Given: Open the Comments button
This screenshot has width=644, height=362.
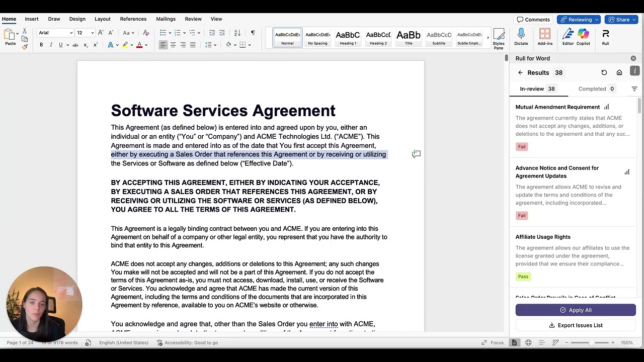Looking at the screenshot, I should pos(533,20).
